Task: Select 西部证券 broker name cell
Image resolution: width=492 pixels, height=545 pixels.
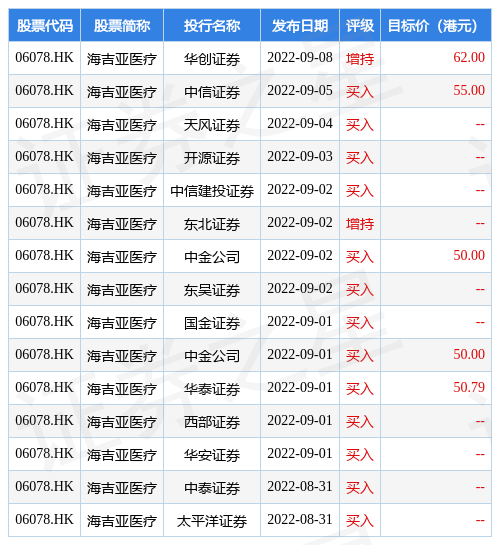Action: [x=212, y=422]
